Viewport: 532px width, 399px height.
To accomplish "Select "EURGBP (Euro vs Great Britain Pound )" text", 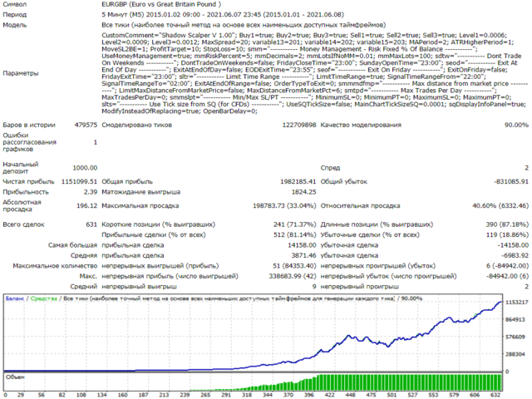I will point(161,4).
